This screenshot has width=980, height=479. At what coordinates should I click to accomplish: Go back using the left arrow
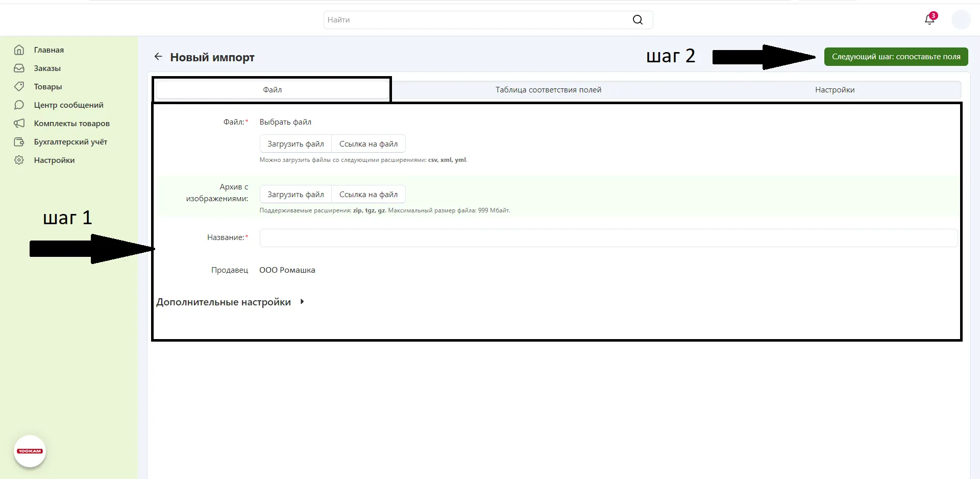158,57
